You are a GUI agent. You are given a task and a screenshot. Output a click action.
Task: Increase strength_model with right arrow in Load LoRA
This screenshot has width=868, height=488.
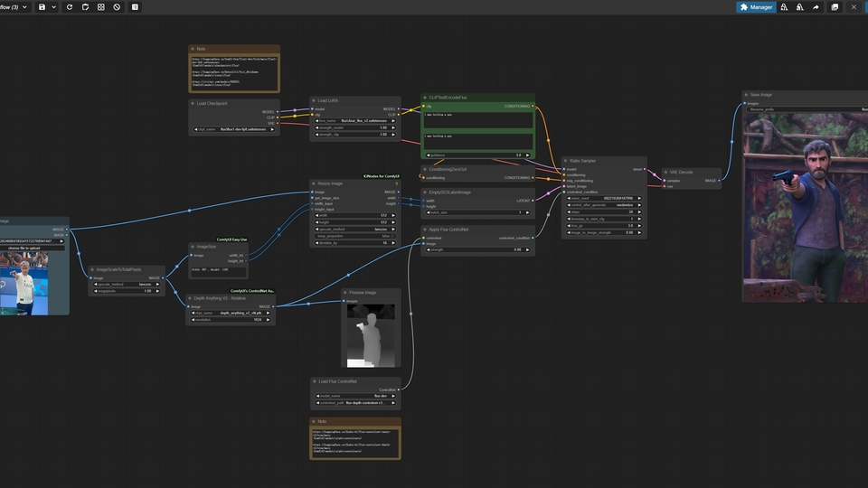point(393,127)
